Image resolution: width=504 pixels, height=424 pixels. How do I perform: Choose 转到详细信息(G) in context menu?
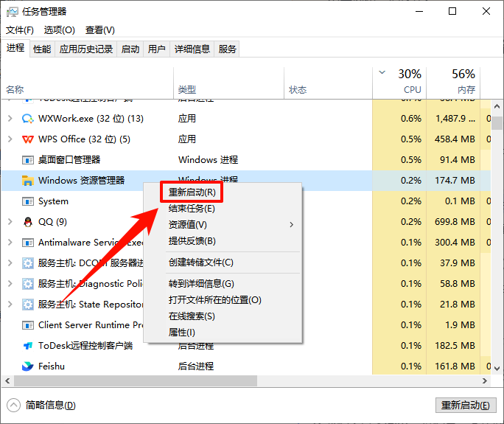[201, 284]
